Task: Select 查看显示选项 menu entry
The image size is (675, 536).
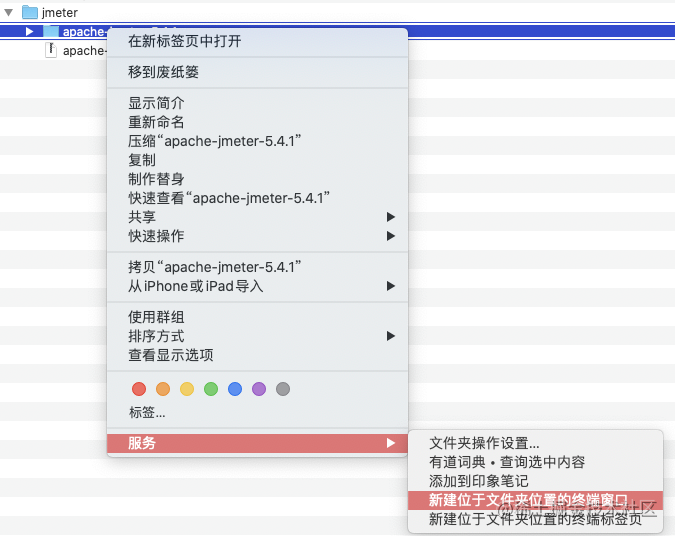Action: click(257, 355)
